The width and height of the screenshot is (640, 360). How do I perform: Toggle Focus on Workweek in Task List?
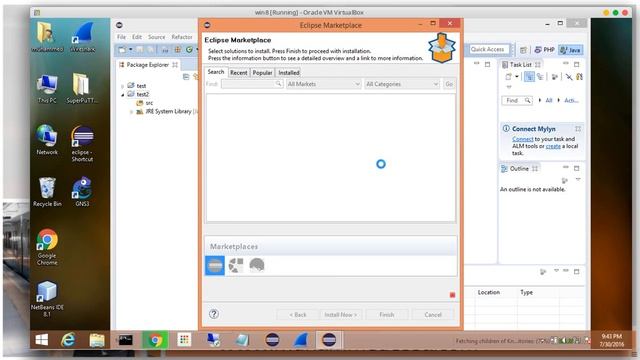(x=555, y=77)
